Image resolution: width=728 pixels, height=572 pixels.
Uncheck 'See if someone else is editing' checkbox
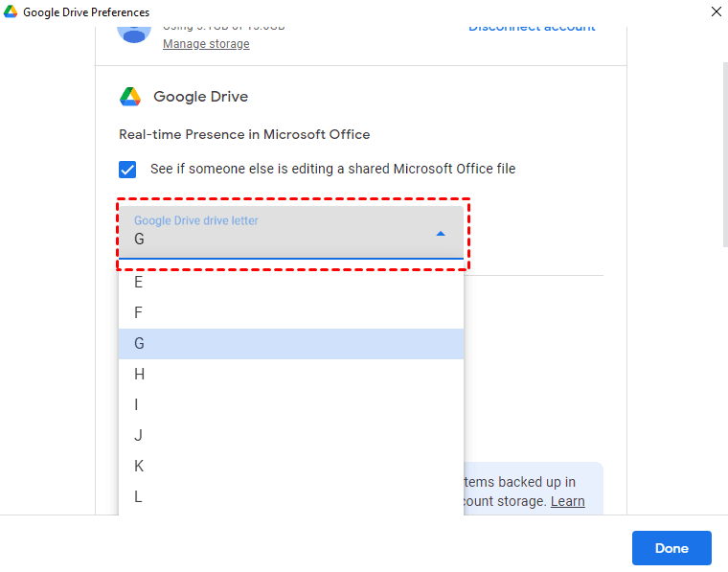[127, 170]
